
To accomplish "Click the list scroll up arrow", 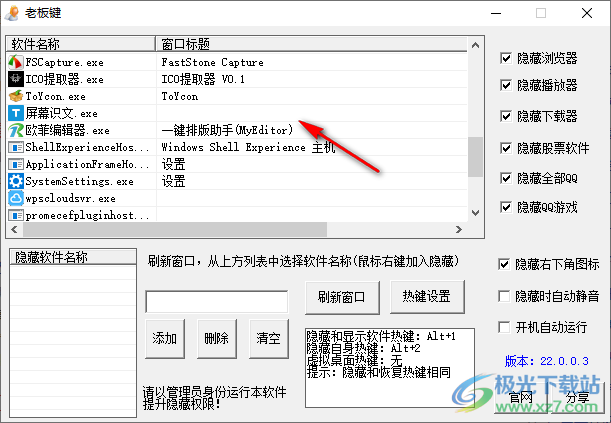I will pyautogui.click(x=475, y=45).
